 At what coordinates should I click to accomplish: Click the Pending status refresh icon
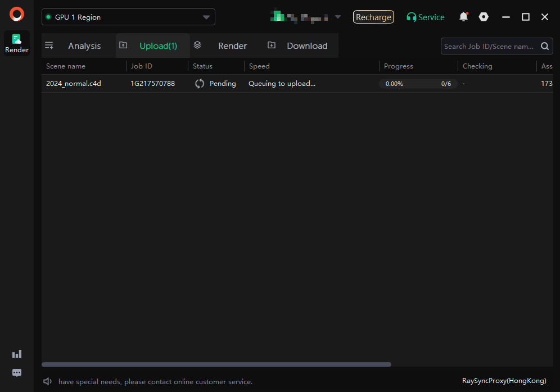point(200,84)
